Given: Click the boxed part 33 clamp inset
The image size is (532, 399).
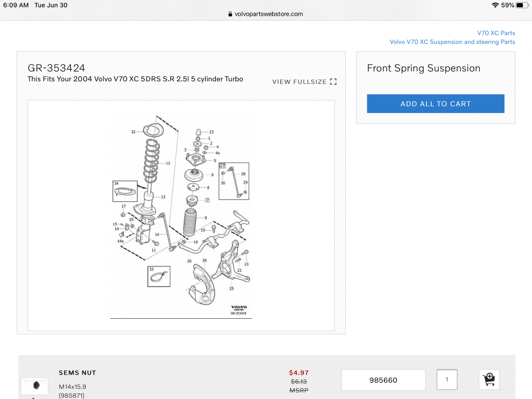Looking at the screenshot, I should coord(159,276).
